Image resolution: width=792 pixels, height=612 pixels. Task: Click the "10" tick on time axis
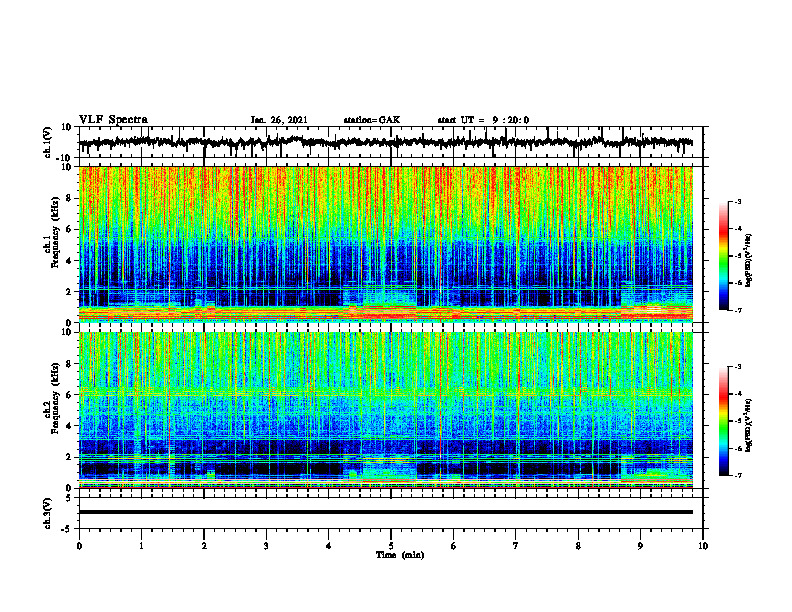(x=703, y=546)
